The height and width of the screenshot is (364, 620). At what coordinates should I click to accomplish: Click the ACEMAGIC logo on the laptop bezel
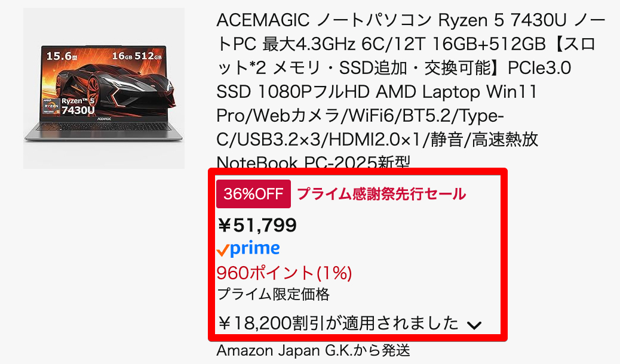coord(103,118)
